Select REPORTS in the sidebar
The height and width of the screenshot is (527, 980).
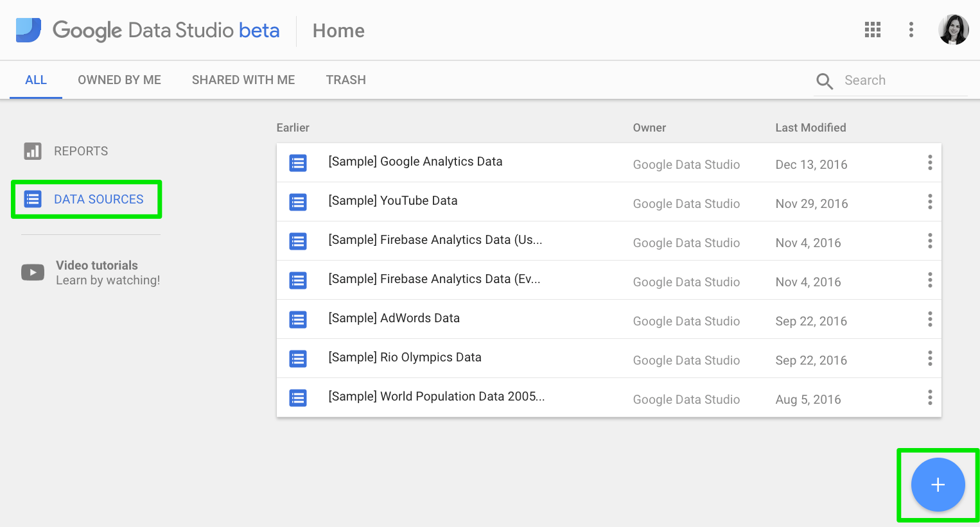(x=81, y=151)
